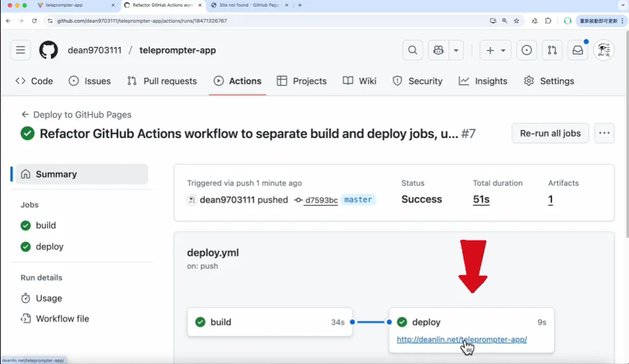Viewport: 629px width, 364px height.
Task: Go back to Deploy to GitHub Pages
Action: coord(76,115)
